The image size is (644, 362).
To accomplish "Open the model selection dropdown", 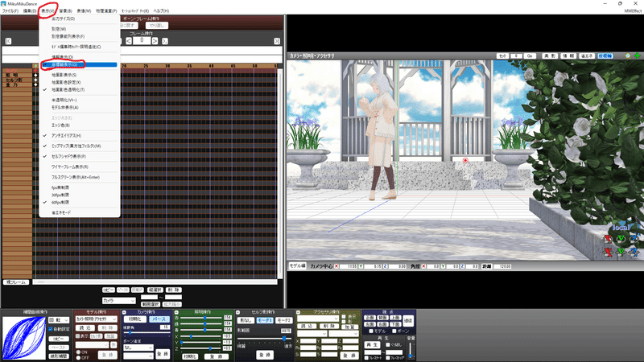I will 97,319.
